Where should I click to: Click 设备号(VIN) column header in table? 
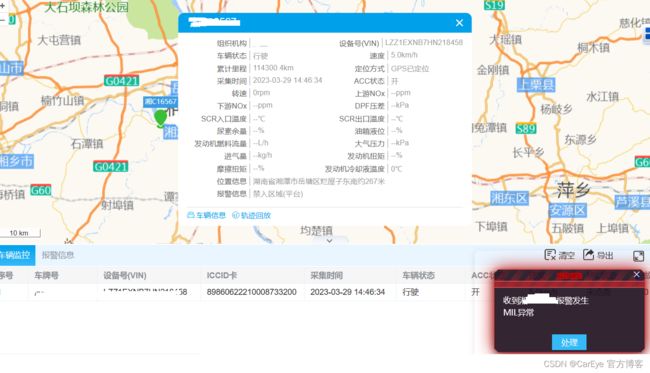(125, 276)
